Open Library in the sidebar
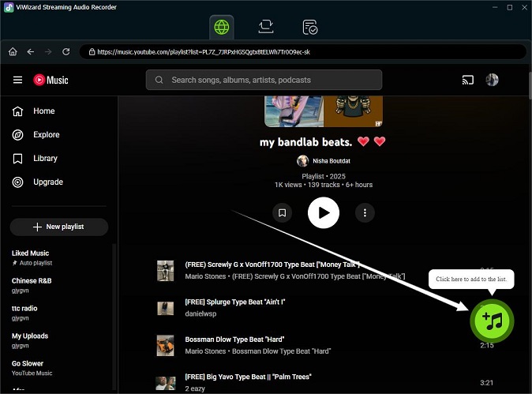Viewport: 532px width, 394px height. click(x=35, y=159)
